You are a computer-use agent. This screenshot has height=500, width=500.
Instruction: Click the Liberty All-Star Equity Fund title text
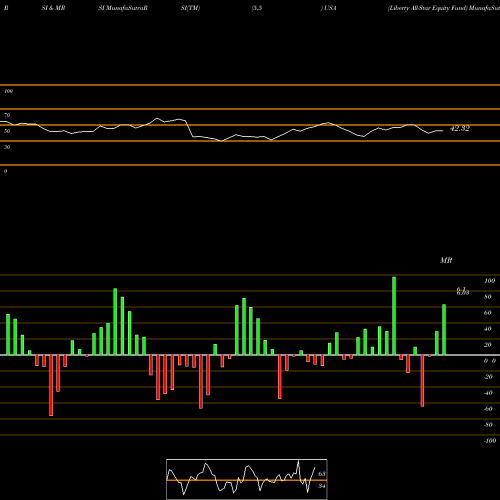428,8
